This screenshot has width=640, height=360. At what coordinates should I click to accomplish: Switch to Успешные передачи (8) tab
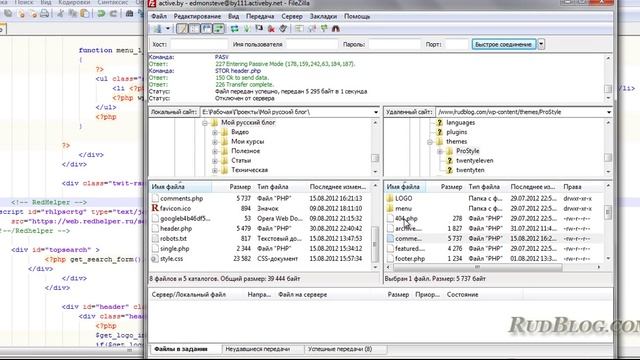coord(340,349)
